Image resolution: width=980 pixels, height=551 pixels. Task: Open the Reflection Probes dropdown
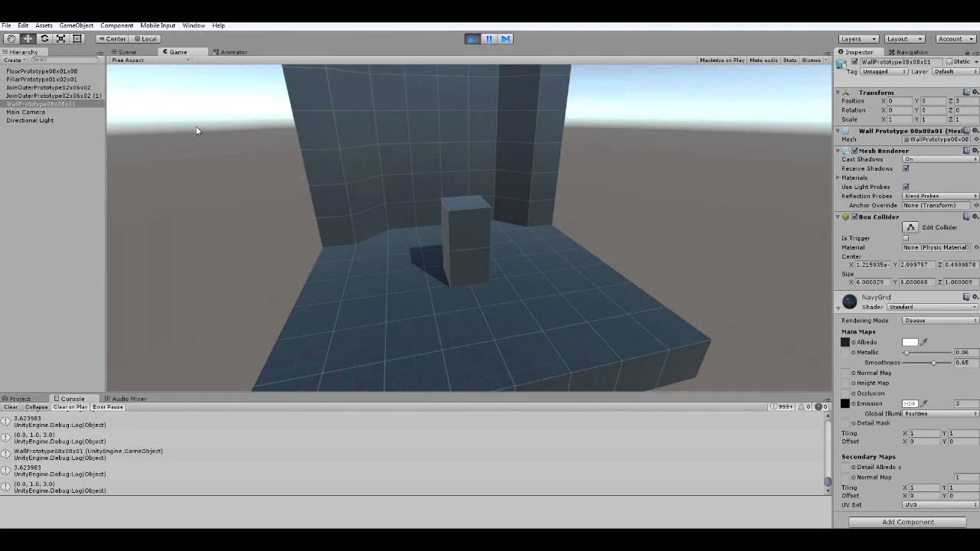point(940,196)
